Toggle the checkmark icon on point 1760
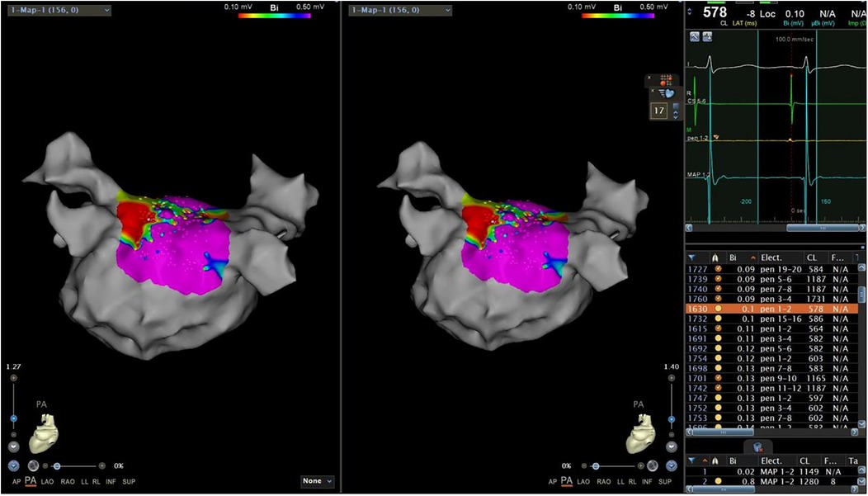868x496 pixels. tap(718, 300)
